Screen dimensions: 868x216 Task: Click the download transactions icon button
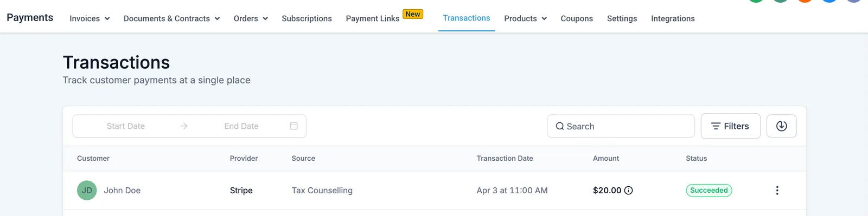point(781,126)
